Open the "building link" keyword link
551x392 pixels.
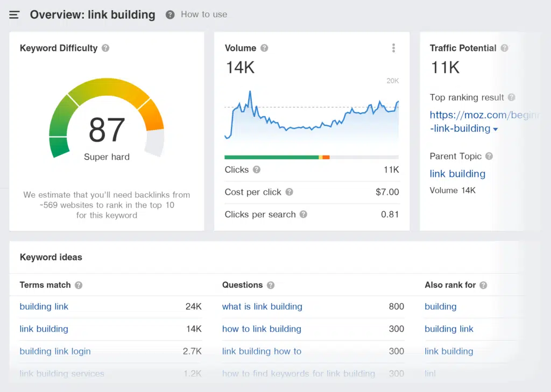(x=44, y=307)
